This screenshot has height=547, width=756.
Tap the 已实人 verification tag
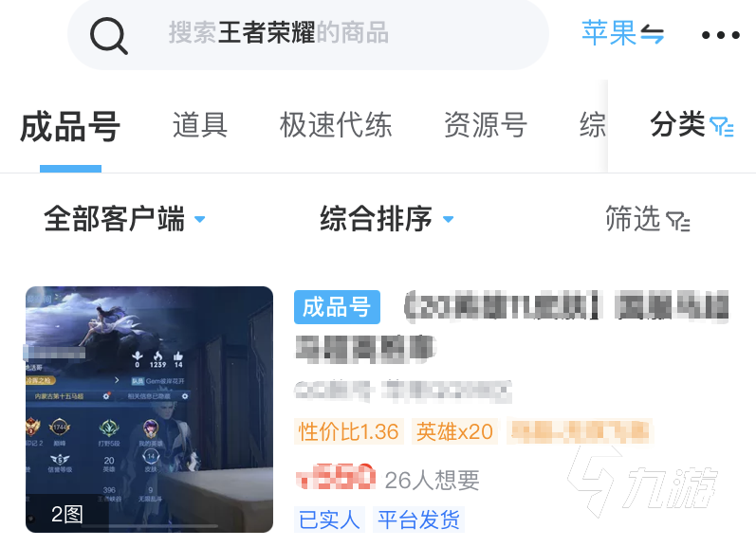click(329, 520)
